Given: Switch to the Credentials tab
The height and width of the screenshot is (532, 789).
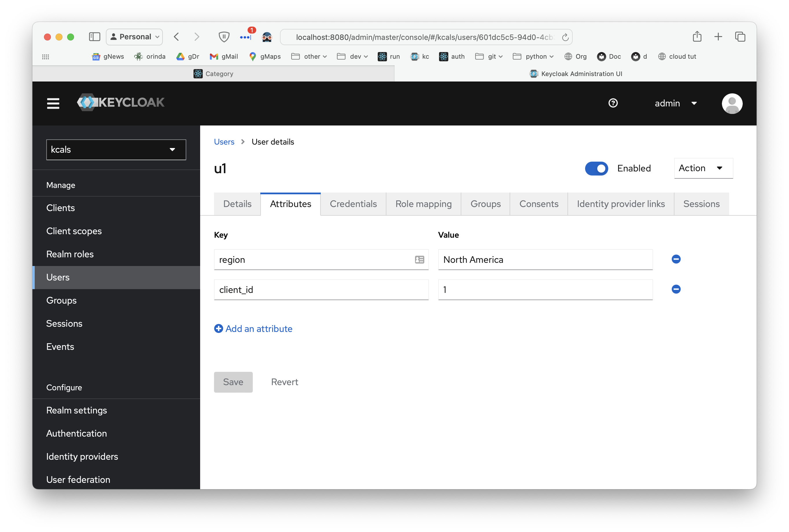Looking at the screenshot, I should click(353, 204).
